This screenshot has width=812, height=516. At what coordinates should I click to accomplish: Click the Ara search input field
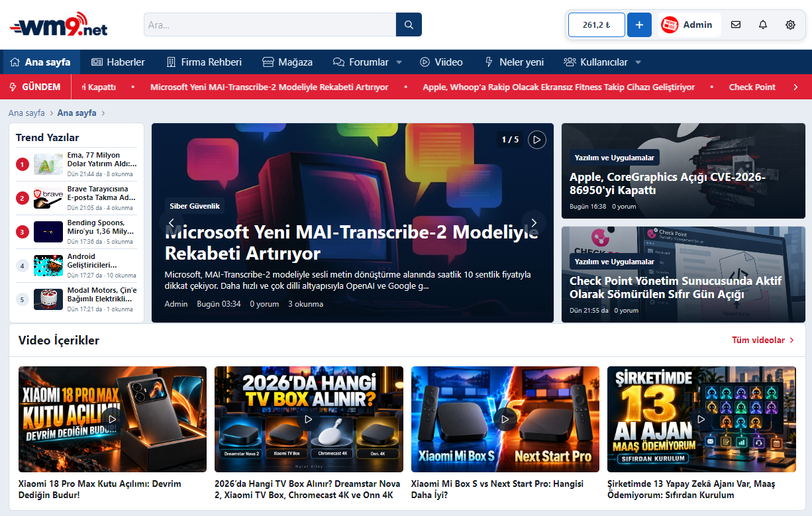tap(270, 25)
